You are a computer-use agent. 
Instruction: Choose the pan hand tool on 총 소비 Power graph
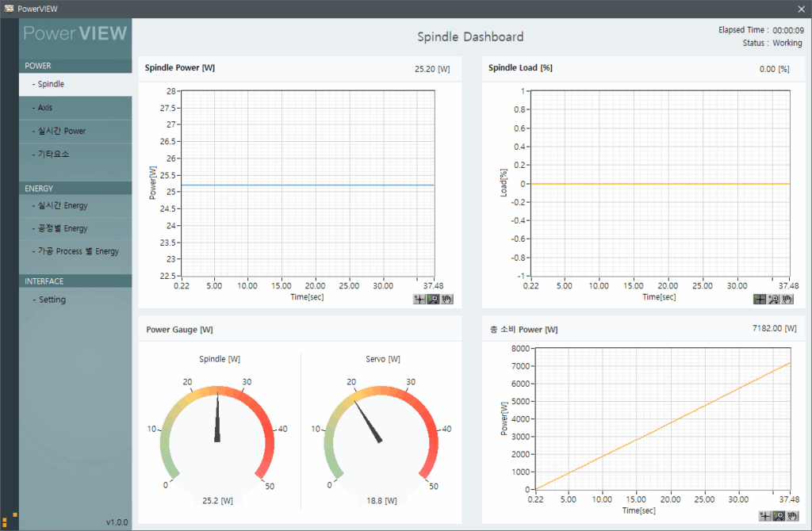791,516
